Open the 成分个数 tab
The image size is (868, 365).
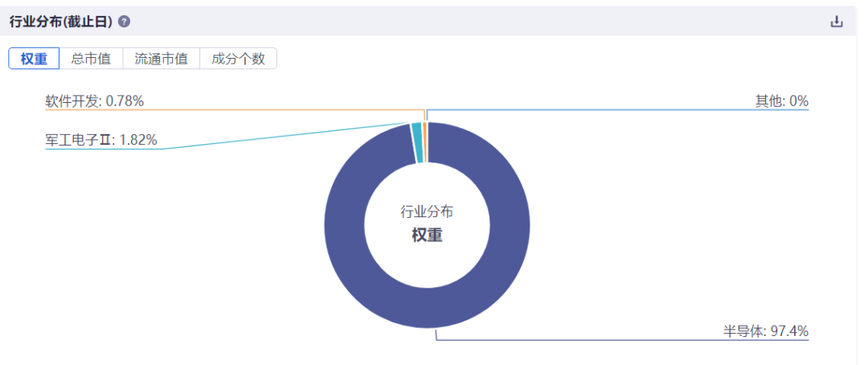point(238,59)
